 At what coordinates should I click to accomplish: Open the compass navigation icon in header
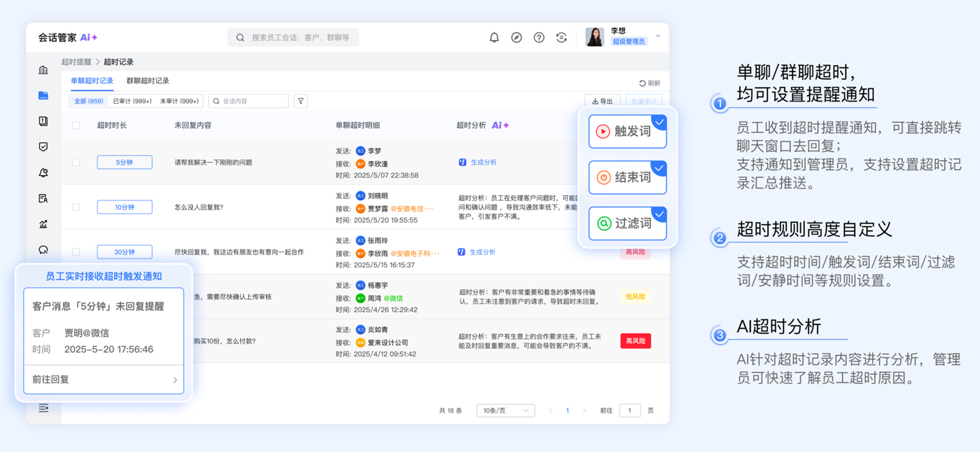pyautogui.click(x=517, y=38)
